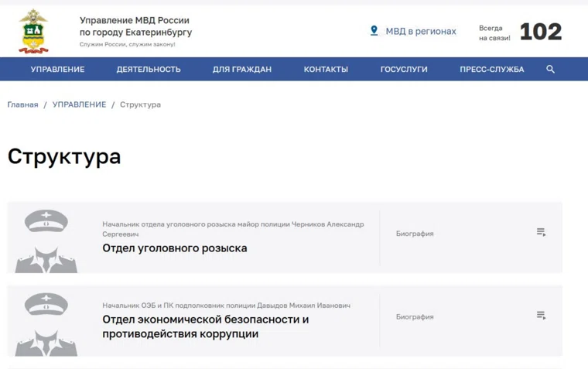This screenshot has width=588, height=369.
Task: Click list icon in economic security department row
Action: click(x=541, y=316)
